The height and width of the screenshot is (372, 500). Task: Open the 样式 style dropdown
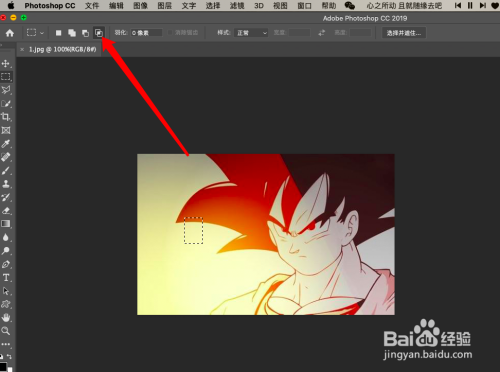[251, 33]
